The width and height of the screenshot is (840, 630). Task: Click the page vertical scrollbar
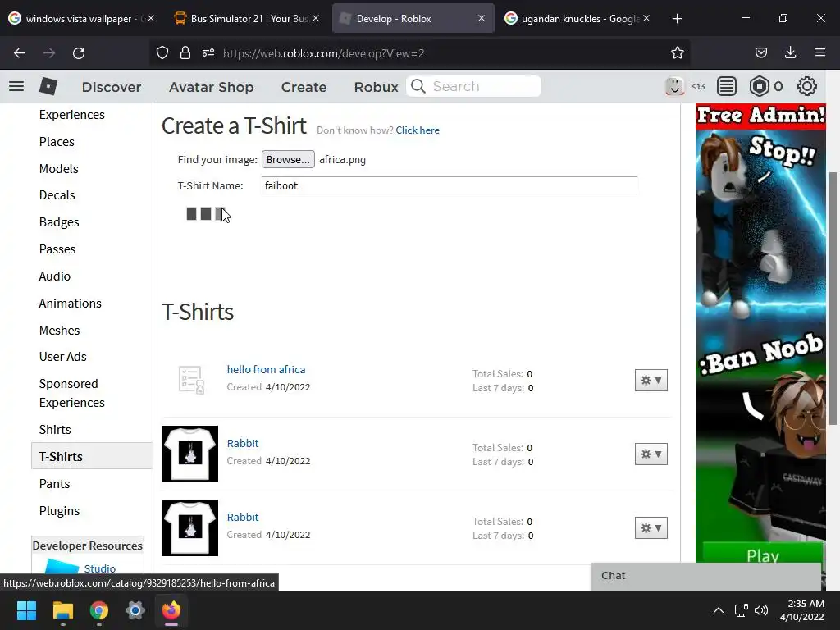833,299
